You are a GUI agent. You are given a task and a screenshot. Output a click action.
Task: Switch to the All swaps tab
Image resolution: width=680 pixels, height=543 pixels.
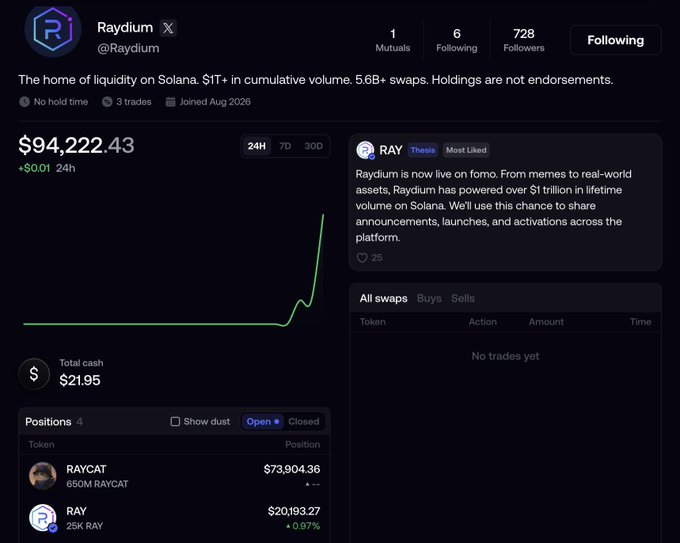pos(383,298)
